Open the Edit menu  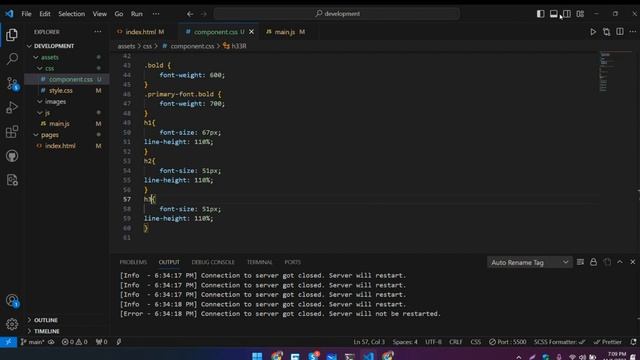point(45,14)
